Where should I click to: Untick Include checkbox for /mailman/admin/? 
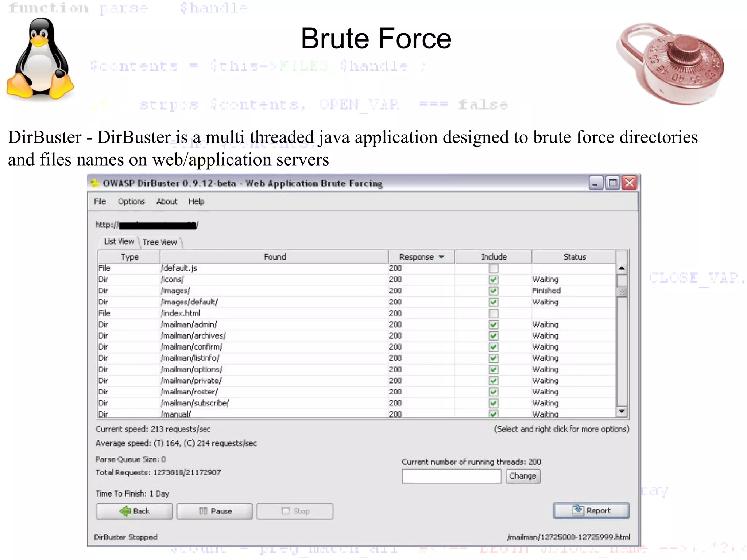(494, 324)
